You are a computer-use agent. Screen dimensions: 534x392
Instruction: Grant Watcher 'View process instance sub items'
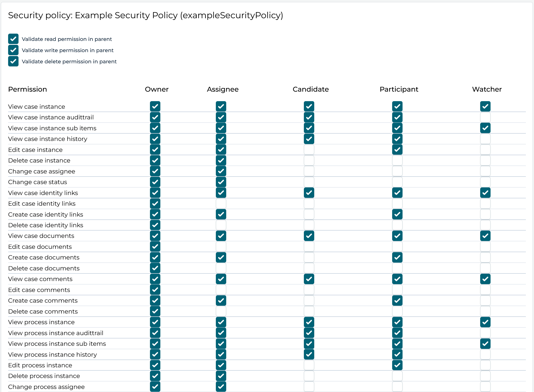click(x=486, y=344)
